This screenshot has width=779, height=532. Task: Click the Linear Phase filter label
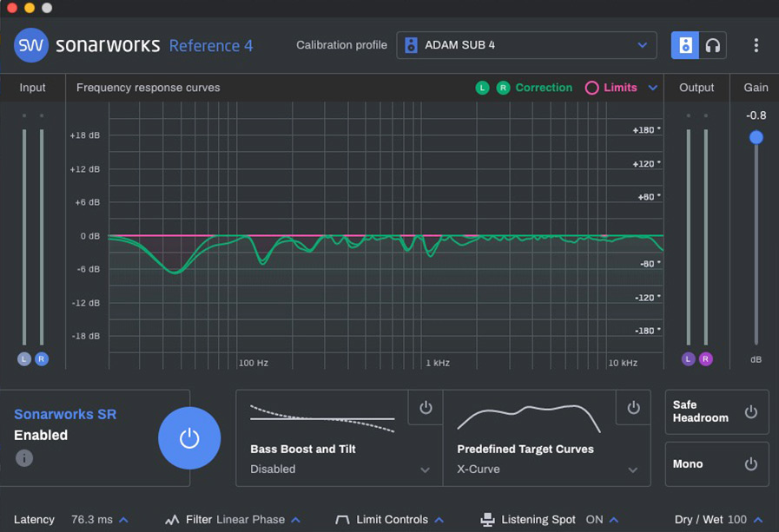click(x=250, y=520)
